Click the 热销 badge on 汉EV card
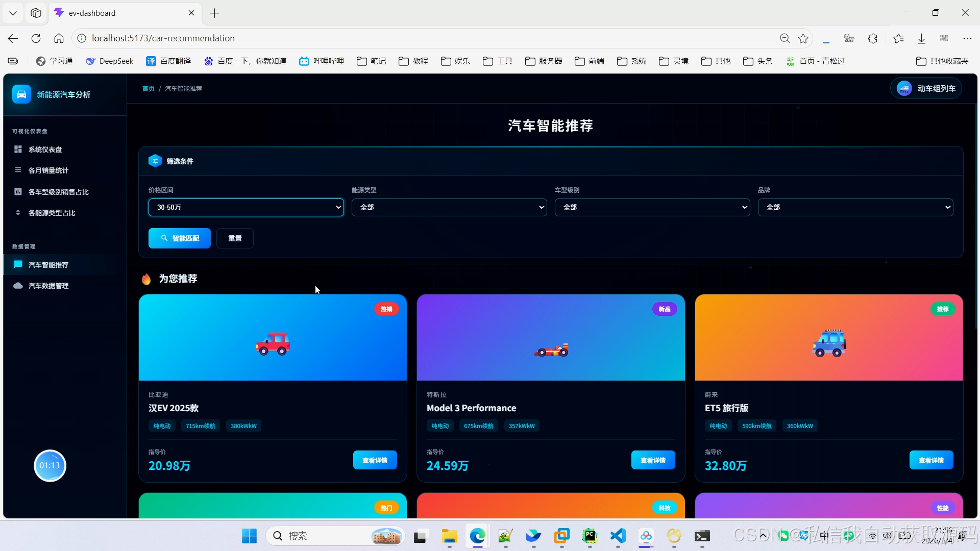This screenshot has height=551, width=980. click(x=386, y=309)
